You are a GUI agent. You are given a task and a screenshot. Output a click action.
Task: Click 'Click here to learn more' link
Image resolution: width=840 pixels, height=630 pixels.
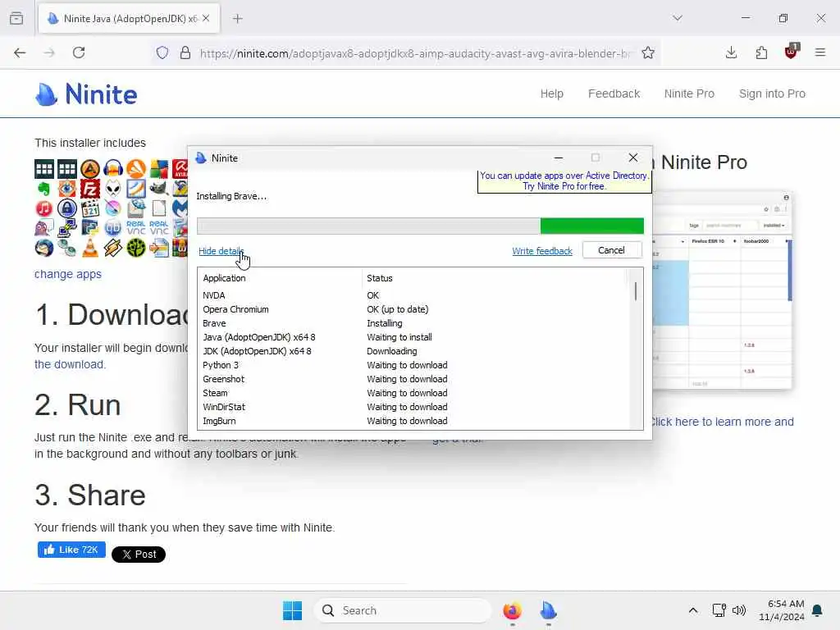click(x=722, y=422)
